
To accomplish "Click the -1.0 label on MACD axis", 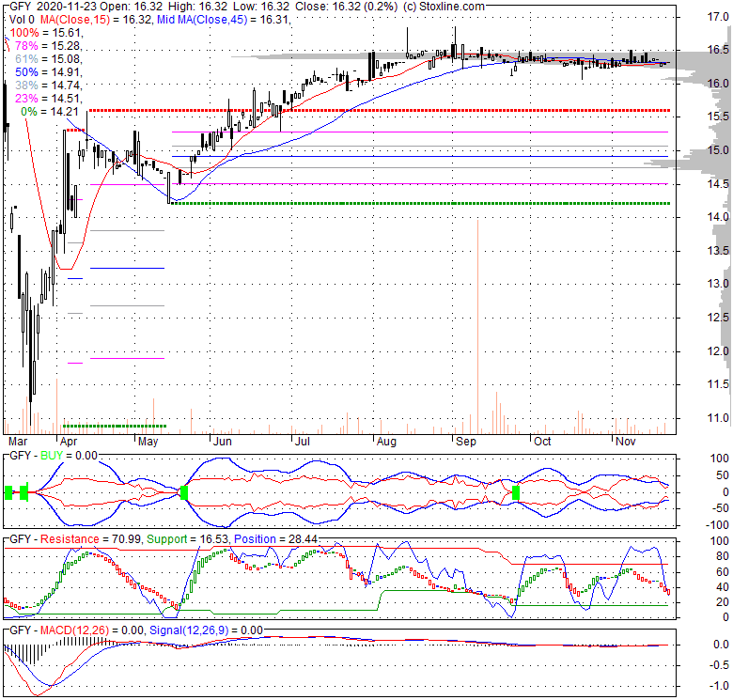I will click(x=720, y=686).
